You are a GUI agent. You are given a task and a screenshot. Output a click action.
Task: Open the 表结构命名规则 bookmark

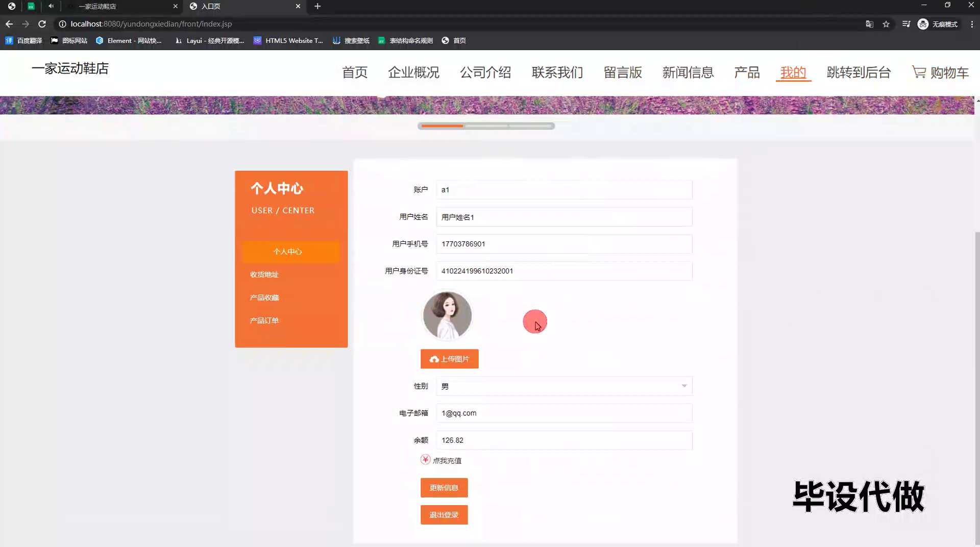coord(405,40)
